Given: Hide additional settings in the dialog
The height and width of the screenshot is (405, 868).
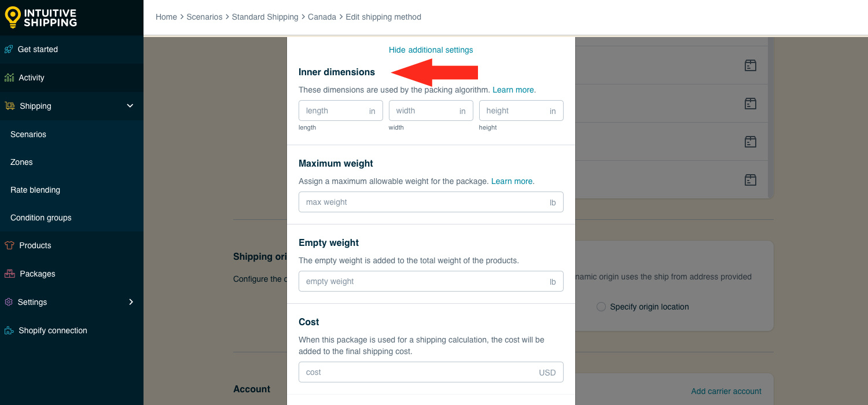Looking at the screenshot, I should pos(431,50).
